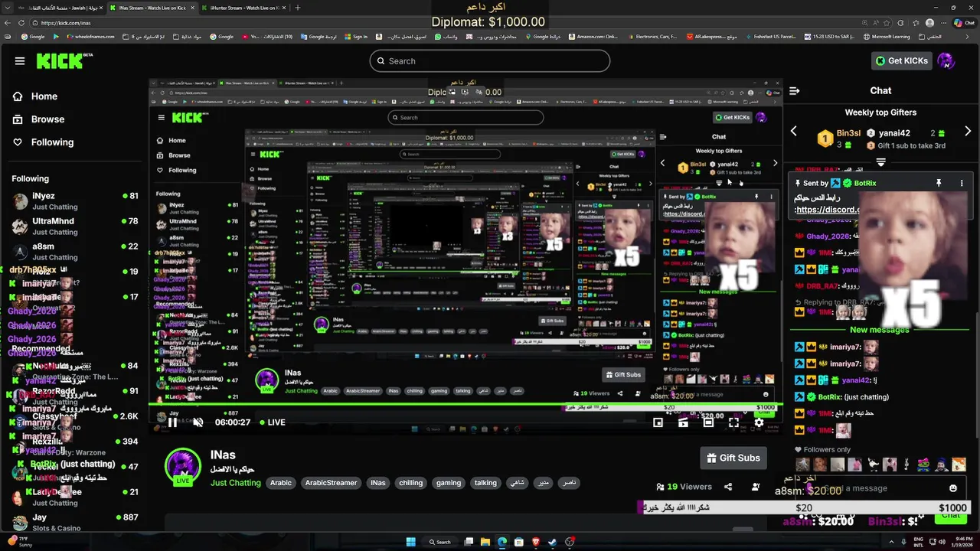980x551 pixels.
Task: Toggle fullscreen on the player
Action: click(733, 422)
